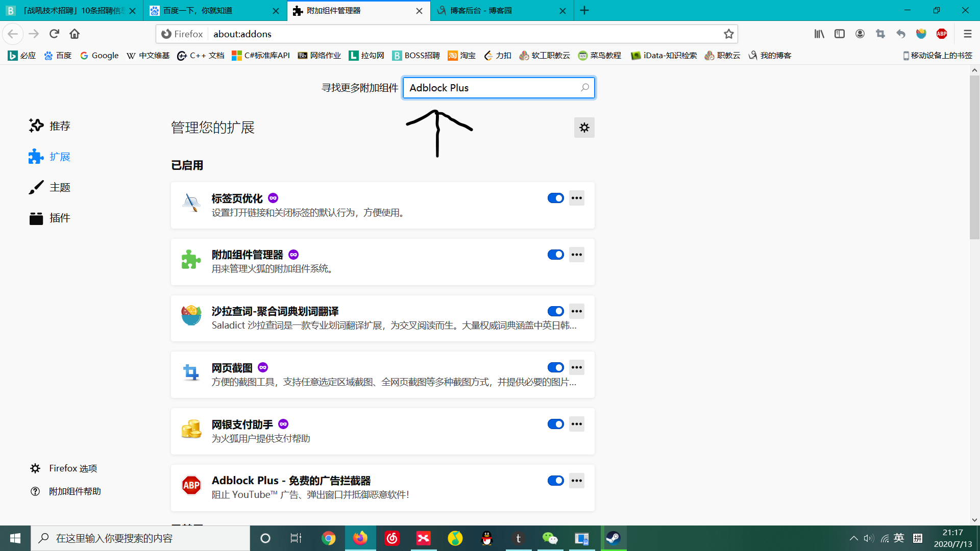The height and width of the screenshot is (551, 980).
Task: Open the Firefox account avatar icon
Action: (860, 34)
